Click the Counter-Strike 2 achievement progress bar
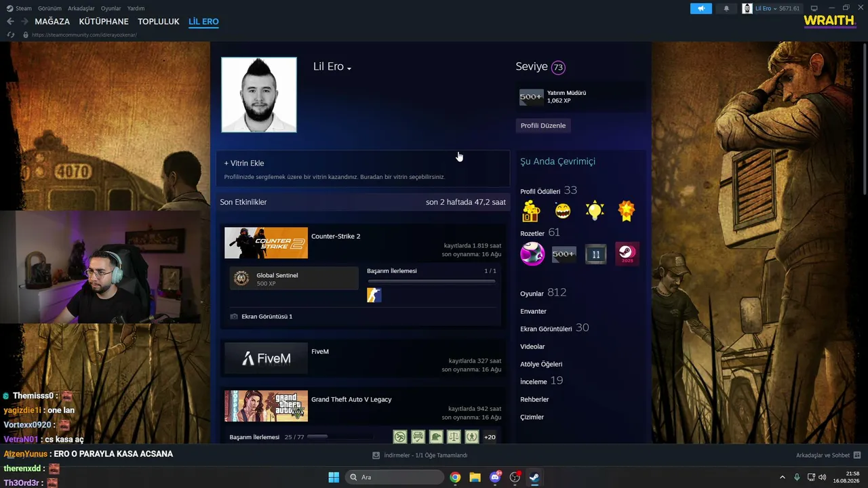 click(x=431, y=281)
